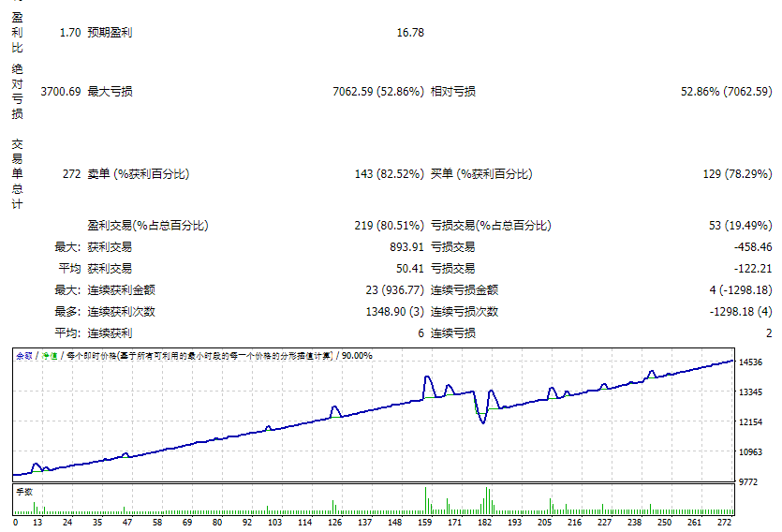Image resolution: width=782 pixels, height=532 pixels.
Task: Click the x-axis label 250
Action: (x=664, y=523)
